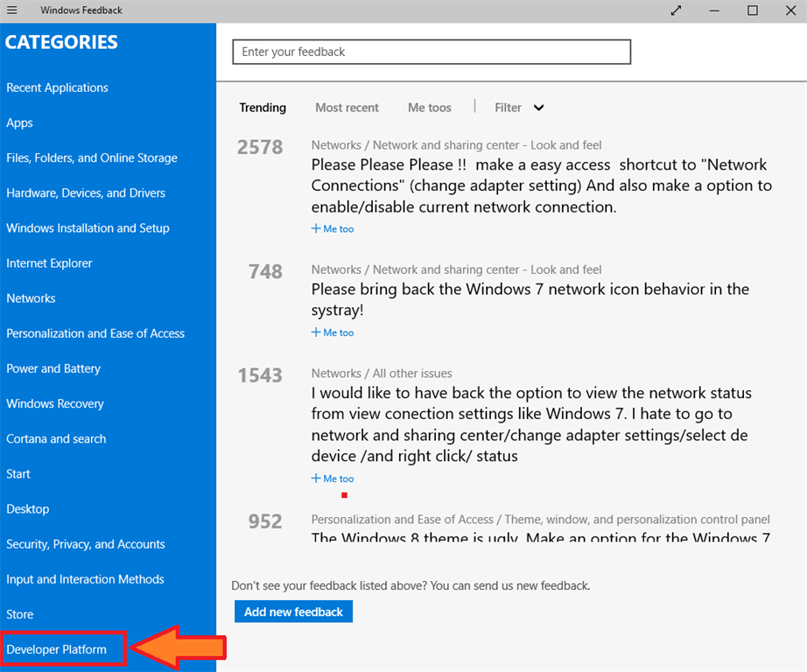807x672 pixels.
Task: Click the 748 vote count
Action: pos(265,271)
